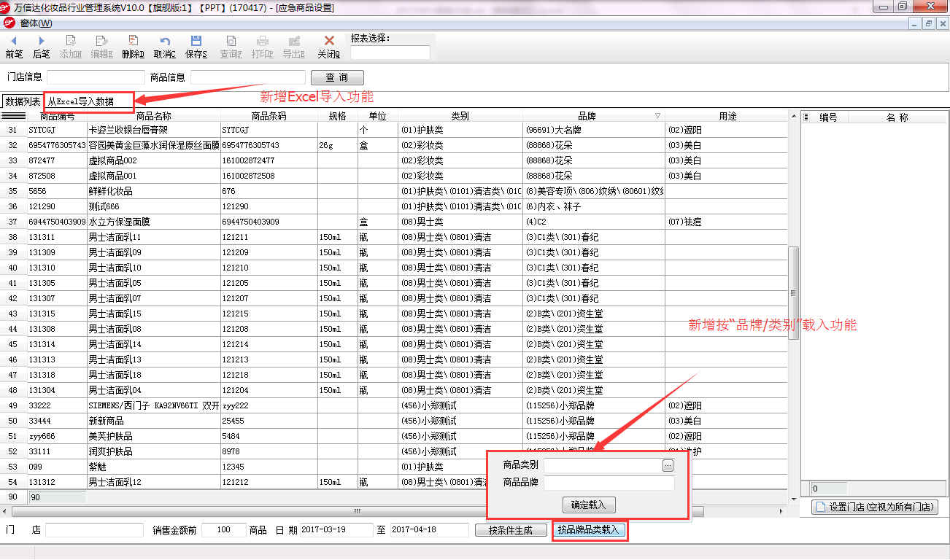This screenshot has width=950, height=560.
Task: Select row 男士洁面乳11
Action: click(395, 237)
